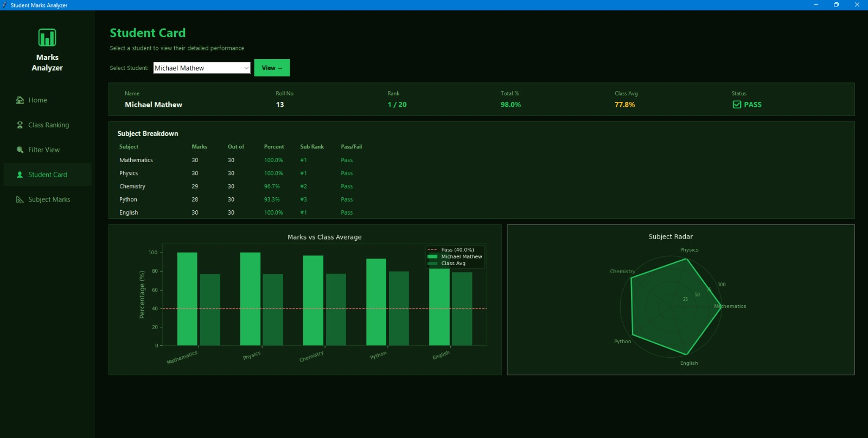
Task: Click the English label on radar chart
Action: tap(689, 363)
